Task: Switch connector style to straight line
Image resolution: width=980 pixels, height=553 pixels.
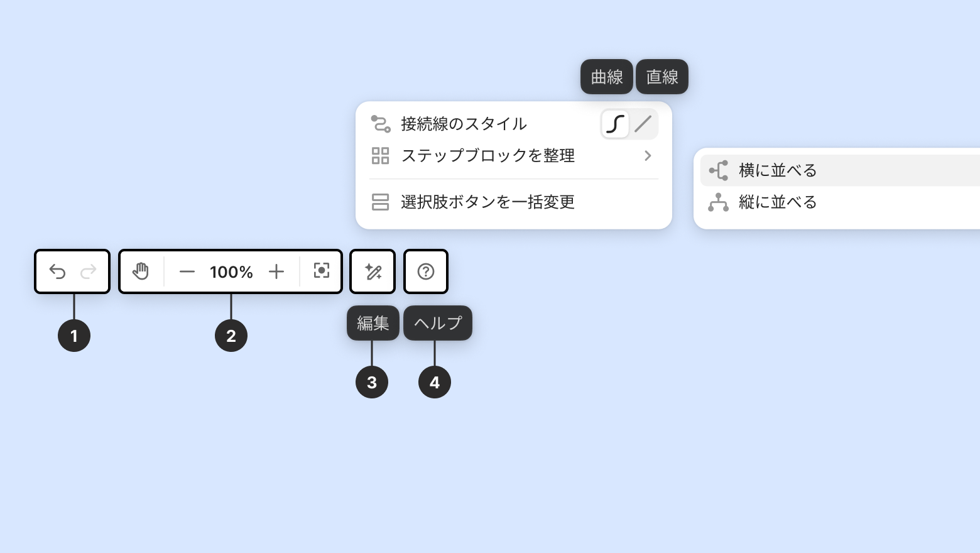Action: [643, 124]
